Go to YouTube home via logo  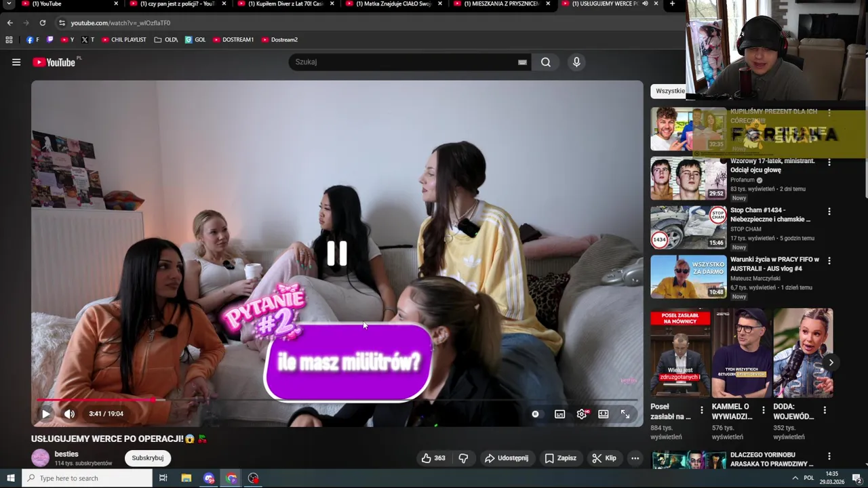(54, 62)
